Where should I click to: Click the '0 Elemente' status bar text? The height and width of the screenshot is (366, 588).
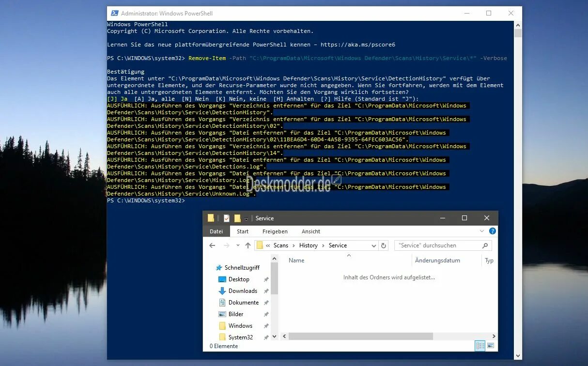224,346
